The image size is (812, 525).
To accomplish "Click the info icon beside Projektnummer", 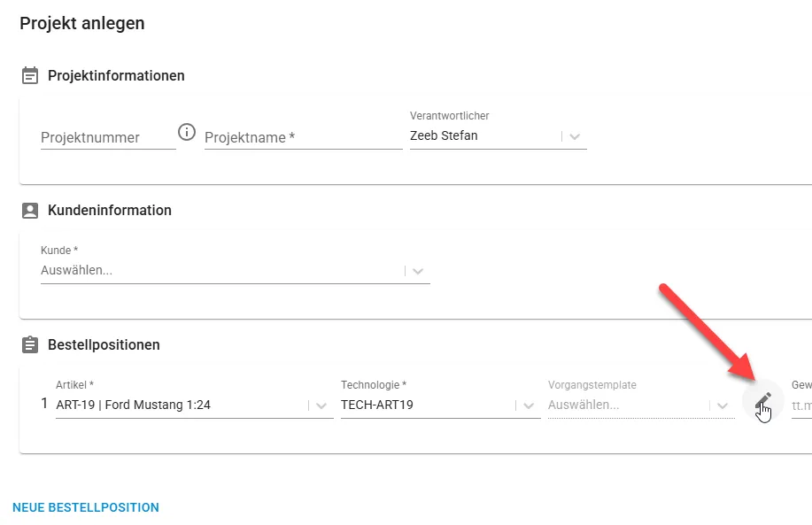I will pos(187,132).
